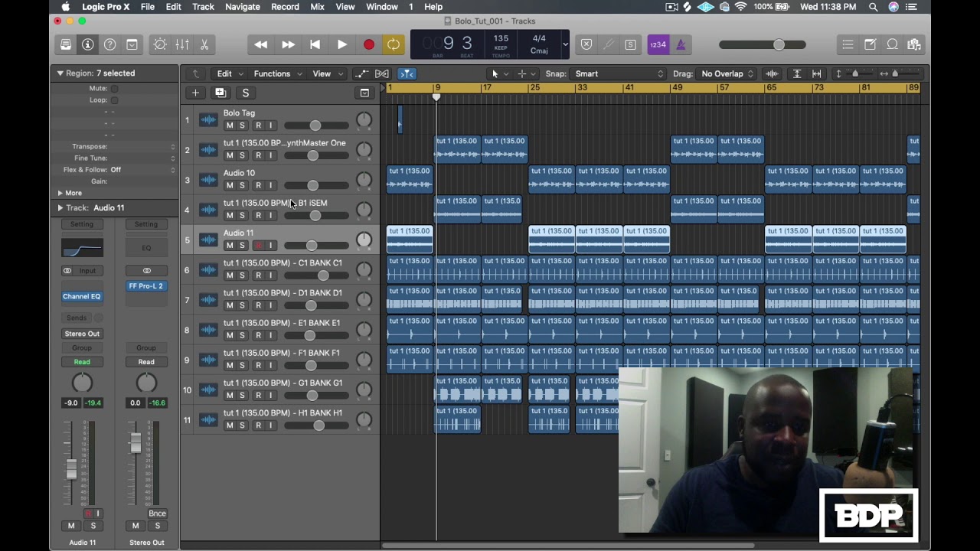The image size is (980, 551).
Task: Toggle global Solo S track header button
Action: [x=246, y=93]
